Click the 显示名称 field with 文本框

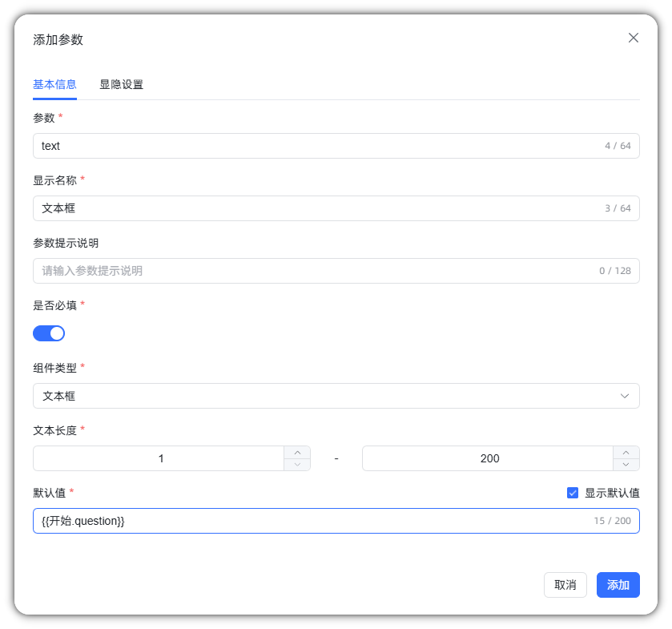[336, 208]
